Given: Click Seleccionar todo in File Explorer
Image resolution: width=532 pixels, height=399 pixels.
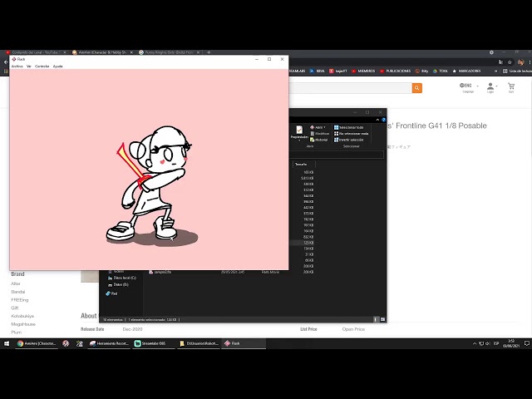Looking at the screenshot, I should tap(348, 127).
